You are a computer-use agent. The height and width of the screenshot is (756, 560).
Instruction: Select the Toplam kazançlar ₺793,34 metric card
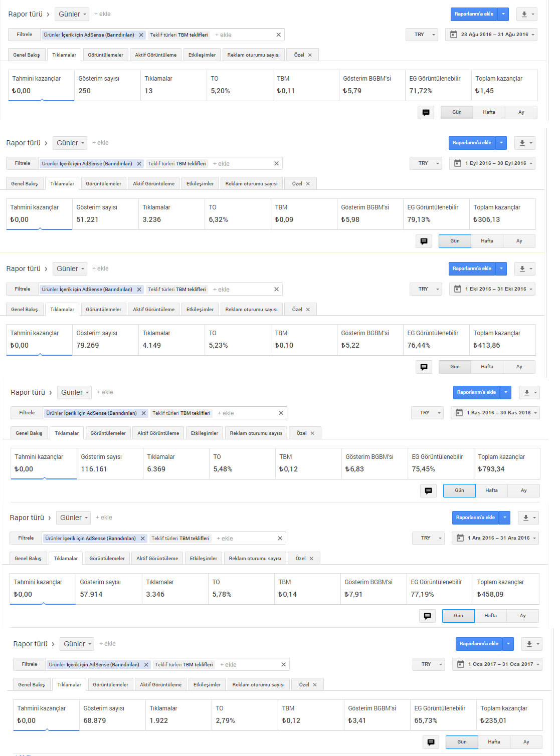click(x=507, y=463)
